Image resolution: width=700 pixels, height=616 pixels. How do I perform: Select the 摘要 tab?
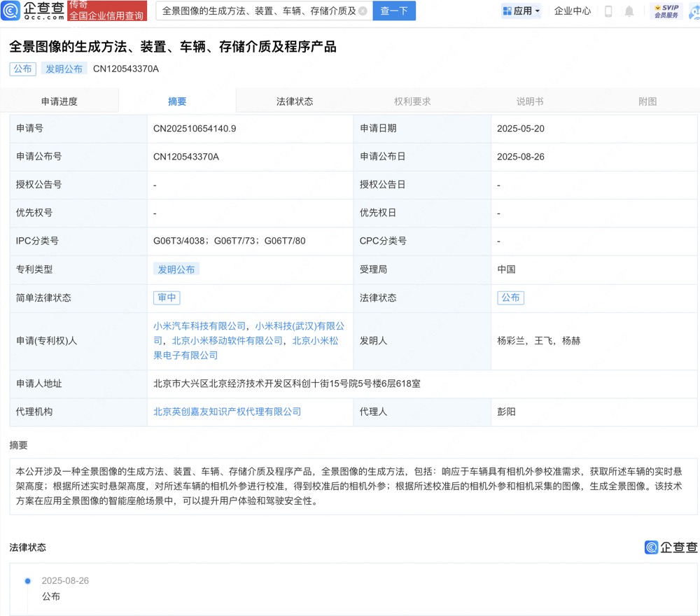tap(177, 101)
